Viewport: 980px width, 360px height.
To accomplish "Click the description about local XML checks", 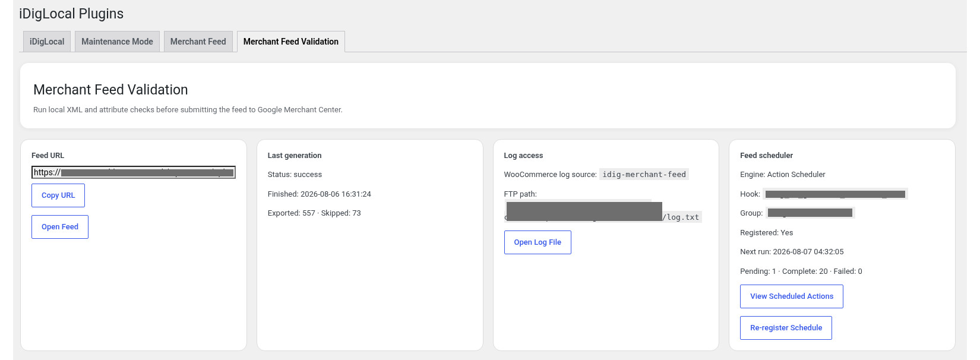I will (x=188, y=110).
